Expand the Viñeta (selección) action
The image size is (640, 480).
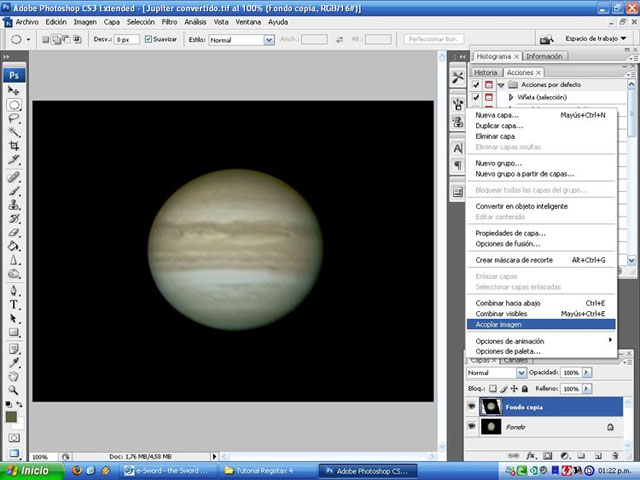click(x=511, y=97)
